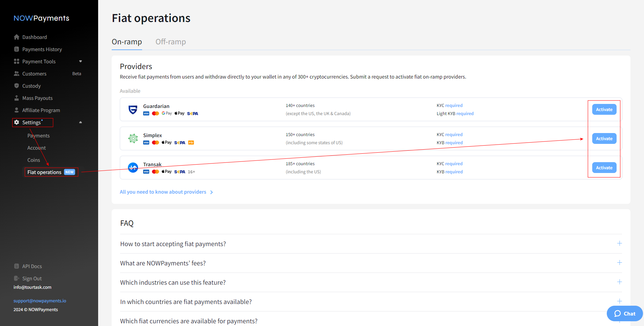Collapse the Settings submenu arrow
This screenshot has width=644, height=326.
click(x=81, y=122)
